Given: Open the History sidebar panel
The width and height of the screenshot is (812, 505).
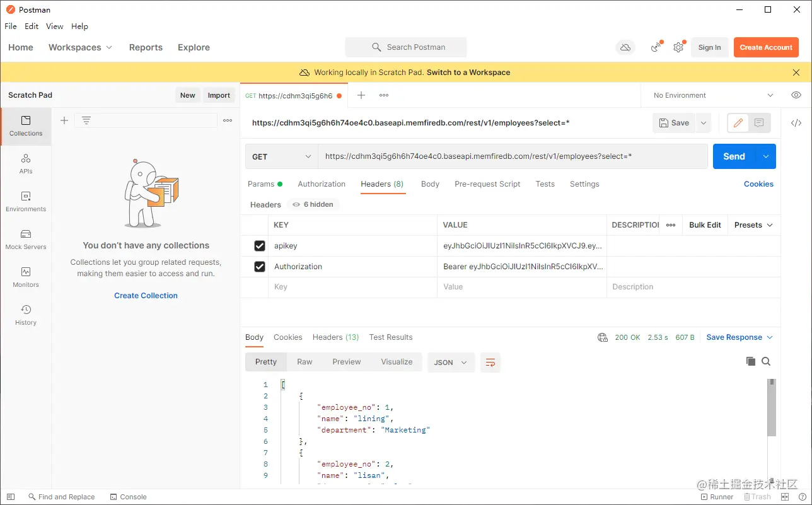Looking at the screenshot, I should (26, 315).
